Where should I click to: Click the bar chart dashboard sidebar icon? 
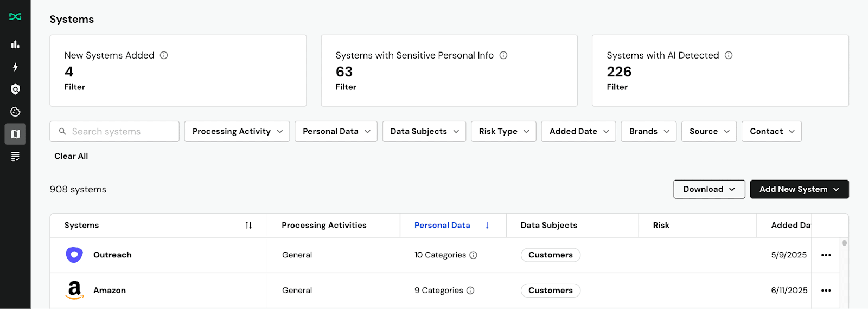[15, 44]
